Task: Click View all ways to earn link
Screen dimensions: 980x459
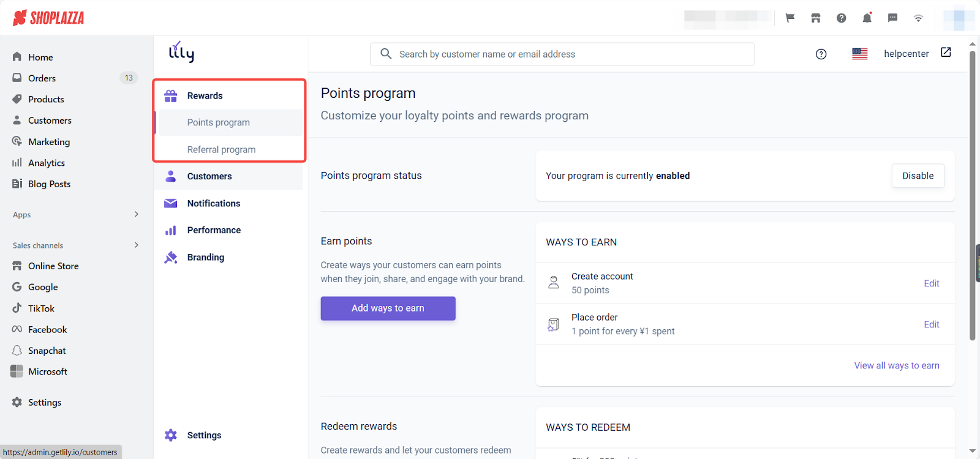Action: point(896,365)
